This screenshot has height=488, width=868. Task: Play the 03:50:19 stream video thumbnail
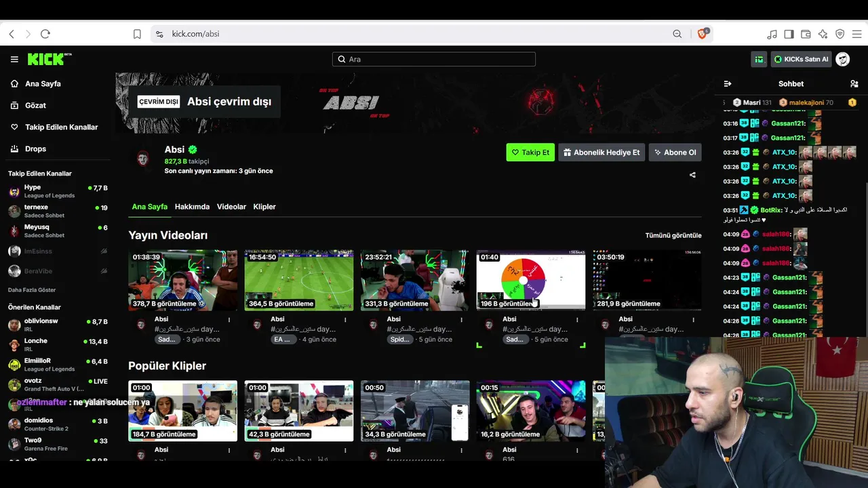tap(647, 281)
